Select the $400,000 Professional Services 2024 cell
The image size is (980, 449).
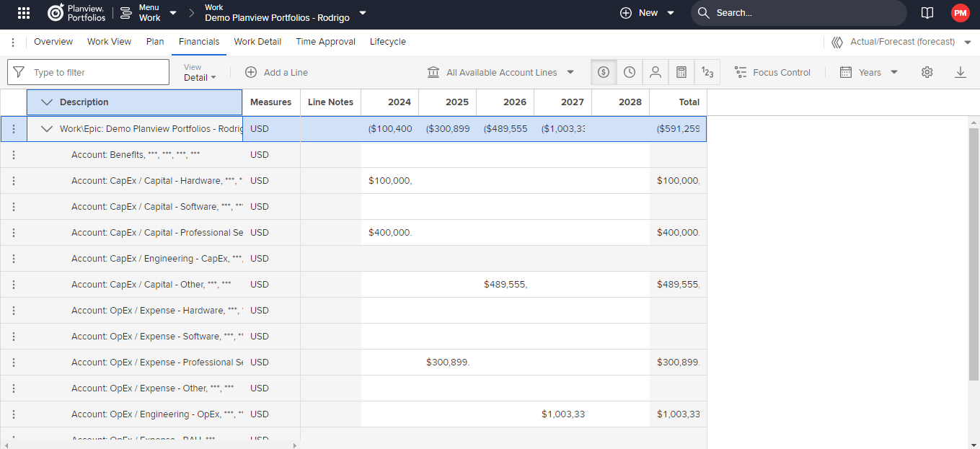[389, 233]
